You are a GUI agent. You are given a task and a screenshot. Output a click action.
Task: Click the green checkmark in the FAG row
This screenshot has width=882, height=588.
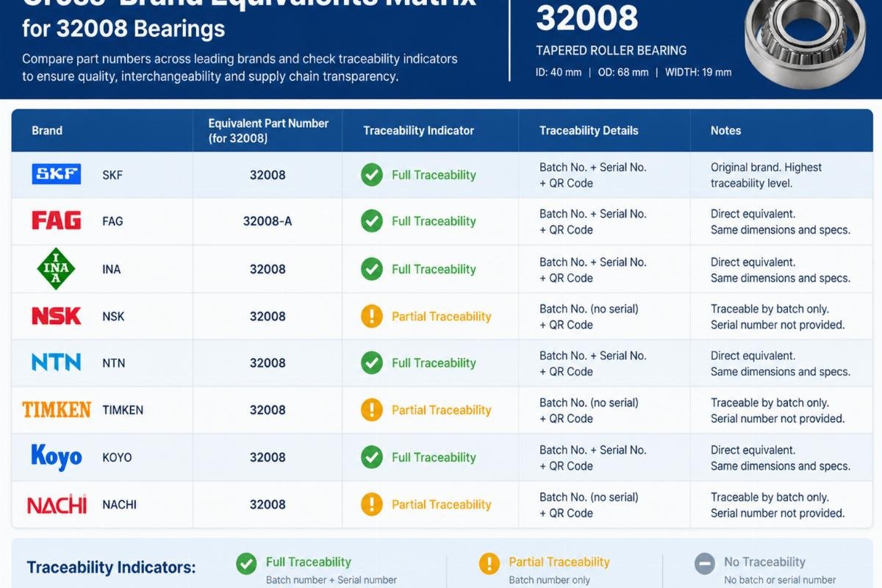372,221
